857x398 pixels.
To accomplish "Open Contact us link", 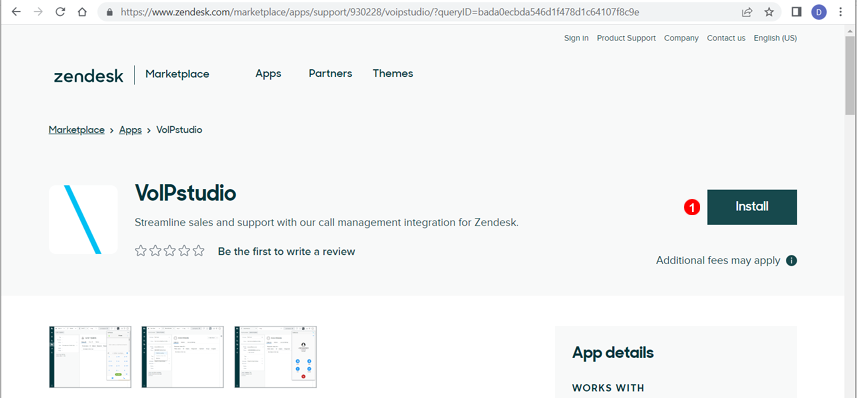I will pos(726,38).
